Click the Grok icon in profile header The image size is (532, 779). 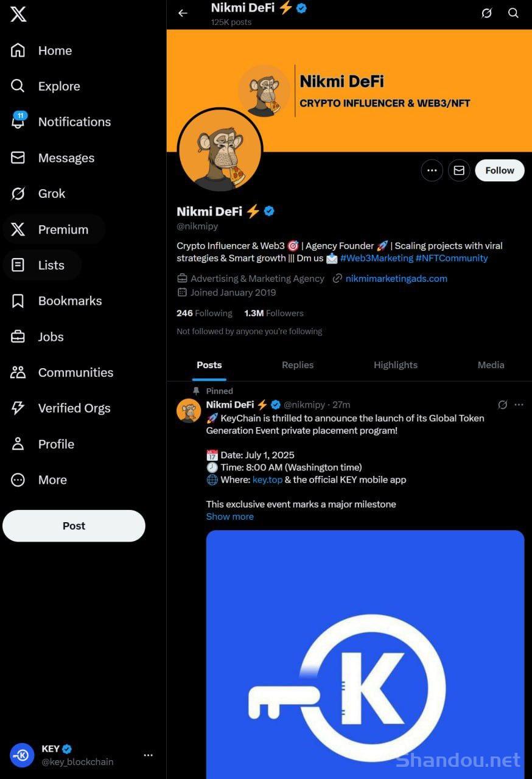tap(486, 13)
